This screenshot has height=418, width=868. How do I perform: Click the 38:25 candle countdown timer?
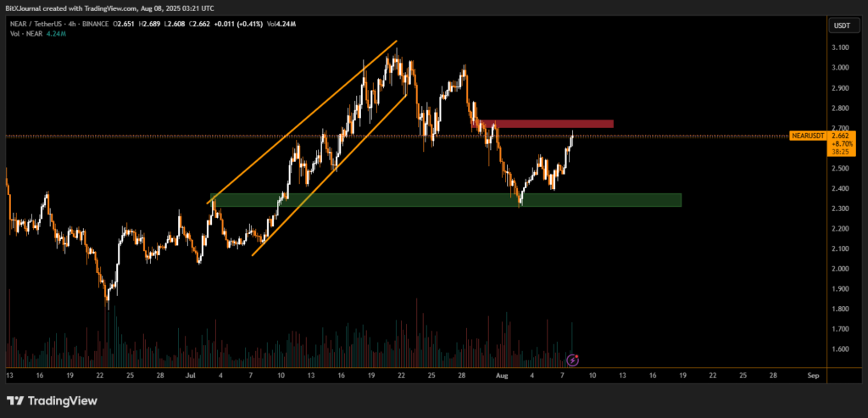click(841, 153)
